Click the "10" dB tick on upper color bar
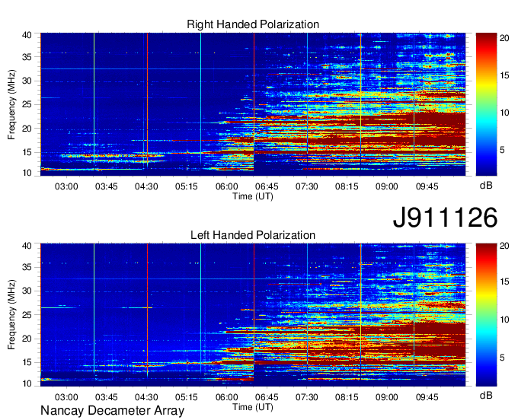518x420 pixels. pos(504,113)
